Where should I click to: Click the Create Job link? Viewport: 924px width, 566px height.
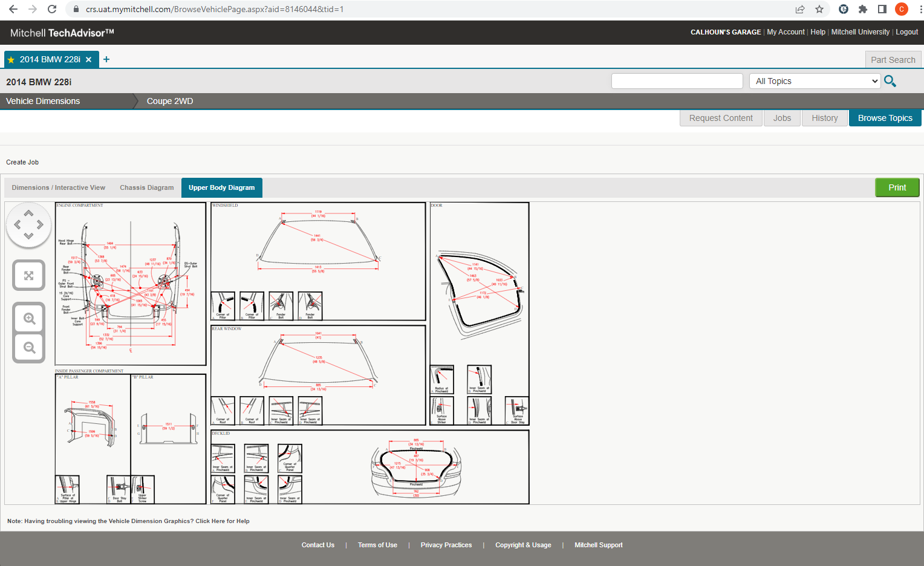point(22,162)
